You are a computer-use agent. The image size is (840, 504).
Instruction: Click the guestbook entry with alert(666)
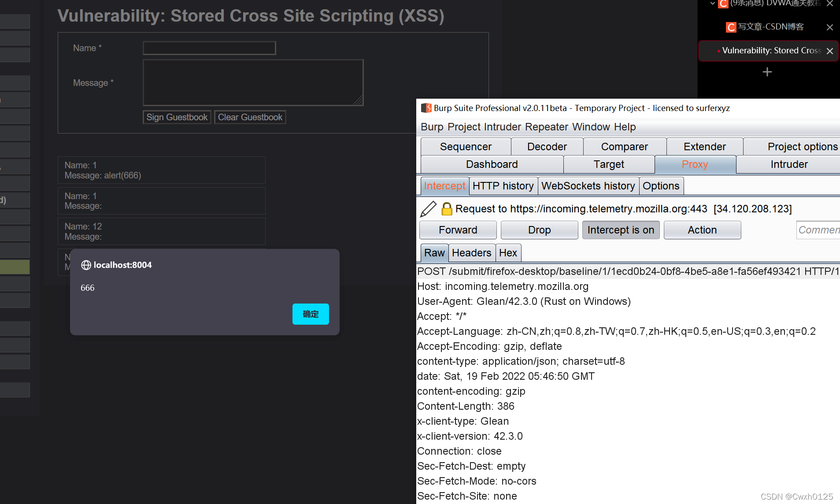(162, 170)
